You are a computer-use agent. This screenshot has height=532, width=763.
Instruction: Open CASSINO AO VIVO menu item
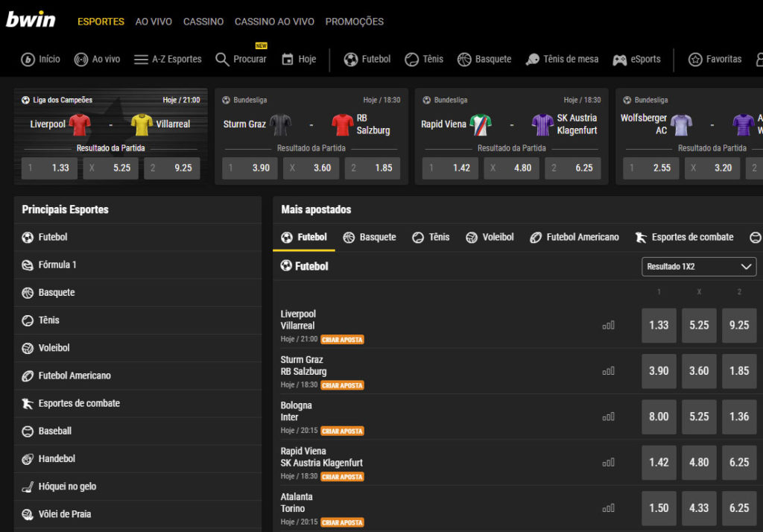tap(274, 22)
